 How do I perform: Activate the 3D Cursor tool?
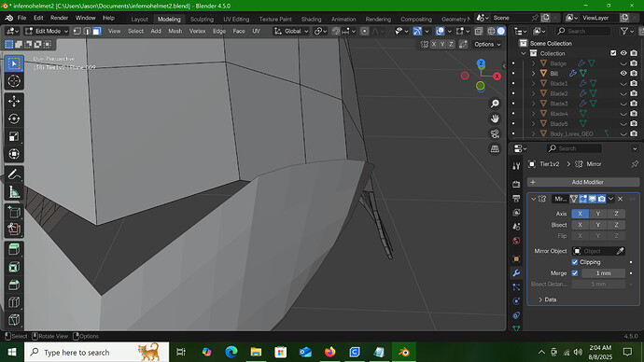pos(14,81)
